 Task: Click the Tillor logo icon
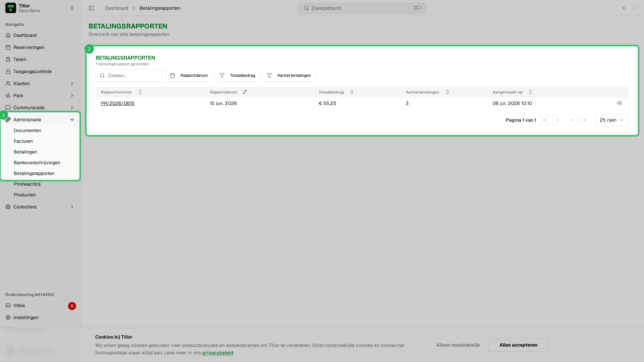click(x=11, y=8)
